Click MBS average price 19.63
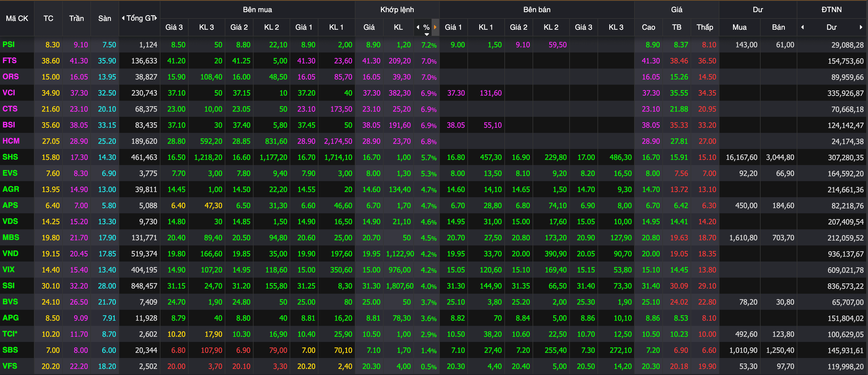Screen dimensions: 868x375 [679, 238]
